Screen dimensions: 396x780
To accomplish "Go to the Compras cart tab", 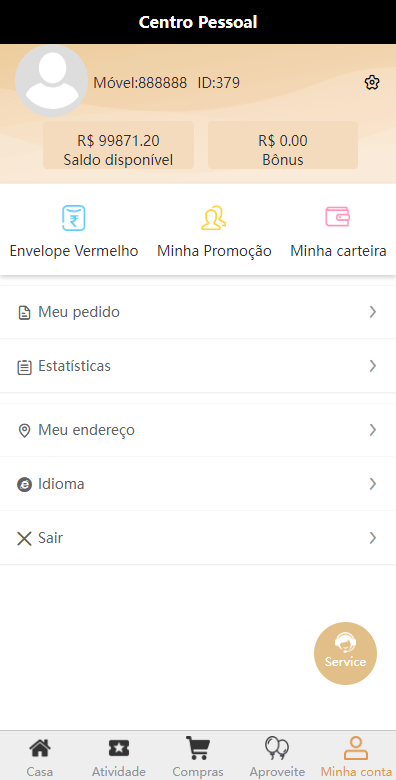I will coord(198,756).
